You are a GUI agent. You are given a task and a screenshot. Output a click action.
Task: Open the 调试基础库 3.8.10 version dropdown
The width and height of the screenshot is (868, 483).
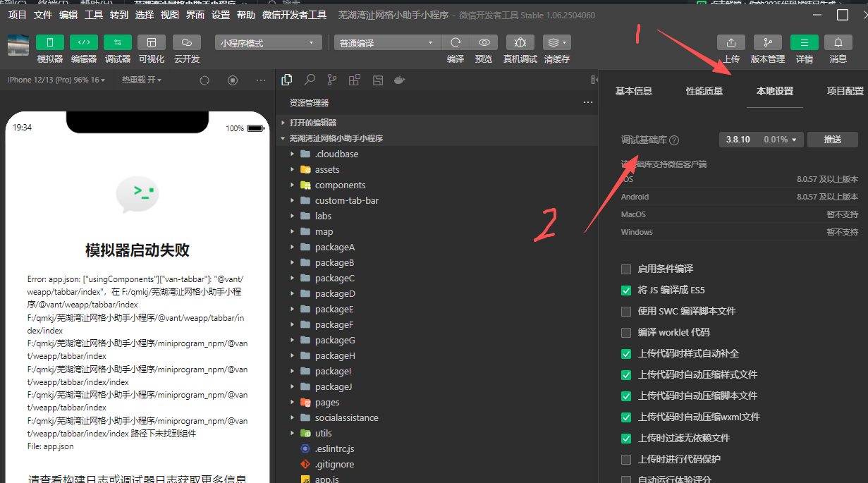click(x=761, y=140)
